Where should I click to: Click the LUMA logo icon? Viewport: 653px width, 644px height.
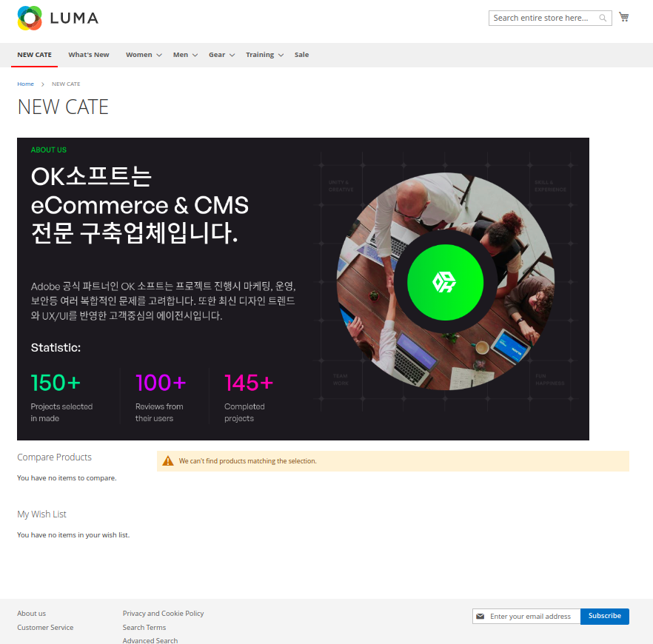pos(30,19)
